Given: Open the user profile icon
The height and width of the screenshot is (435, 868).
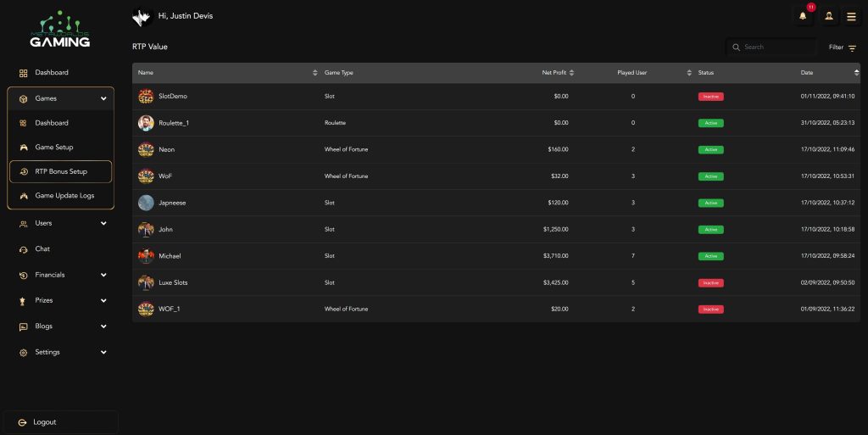Looking at the screenshot, I should (828, 16).
